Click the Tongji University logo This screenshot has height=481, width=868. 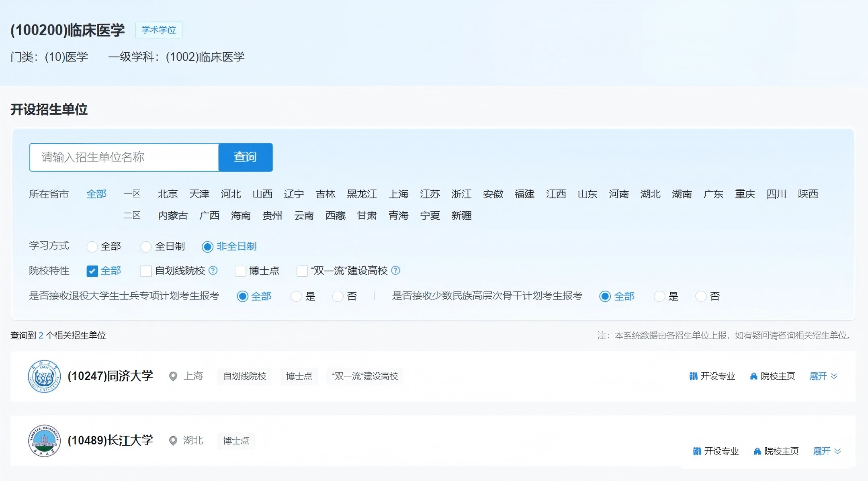coord(44,376)
